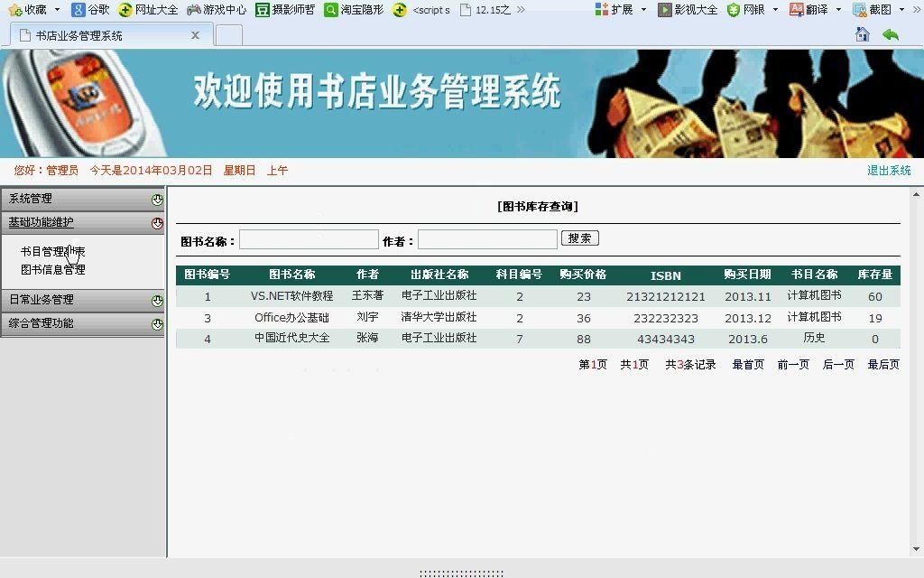924x578 pixels.
Task: Click the 搜索 search button
Action: (580, 238)
